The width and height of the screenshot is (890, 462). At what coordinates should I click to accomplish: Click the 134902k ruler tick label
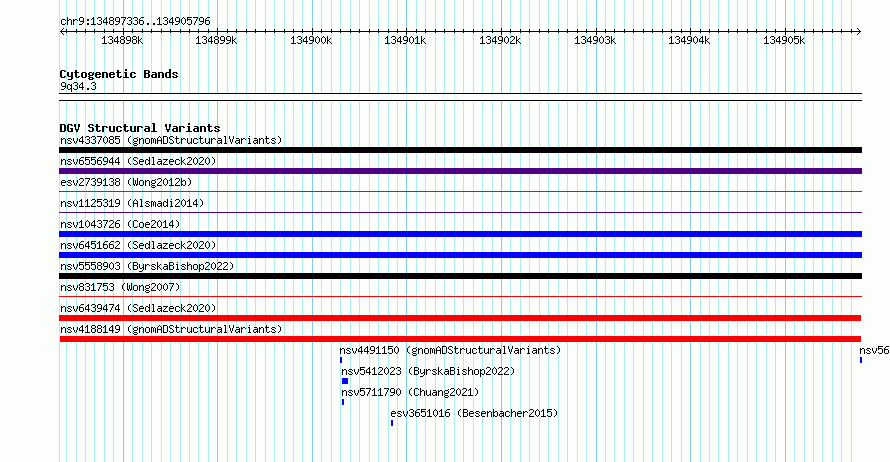[x=500, y=41]
